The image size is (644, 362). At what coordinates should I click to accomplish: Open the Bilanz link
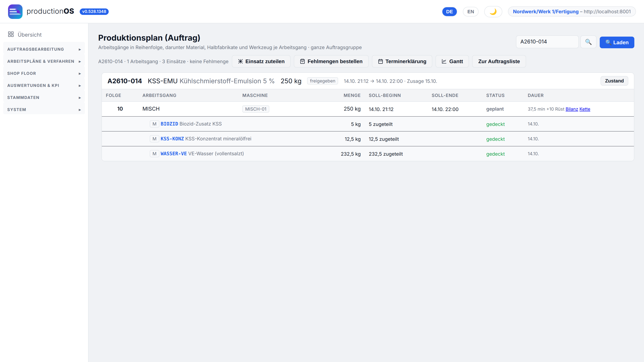pyautogui.click(x=572, y=109)
